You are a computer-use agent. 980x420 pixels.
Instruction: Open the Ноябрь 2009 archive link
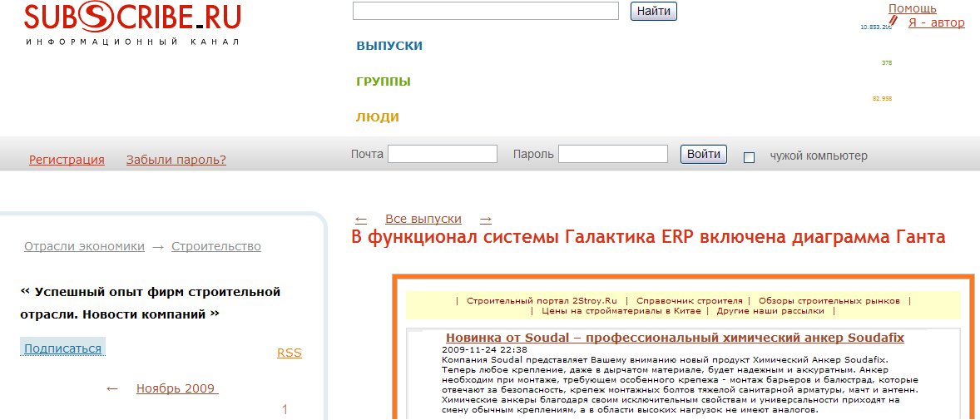click(x=177, y=388)
